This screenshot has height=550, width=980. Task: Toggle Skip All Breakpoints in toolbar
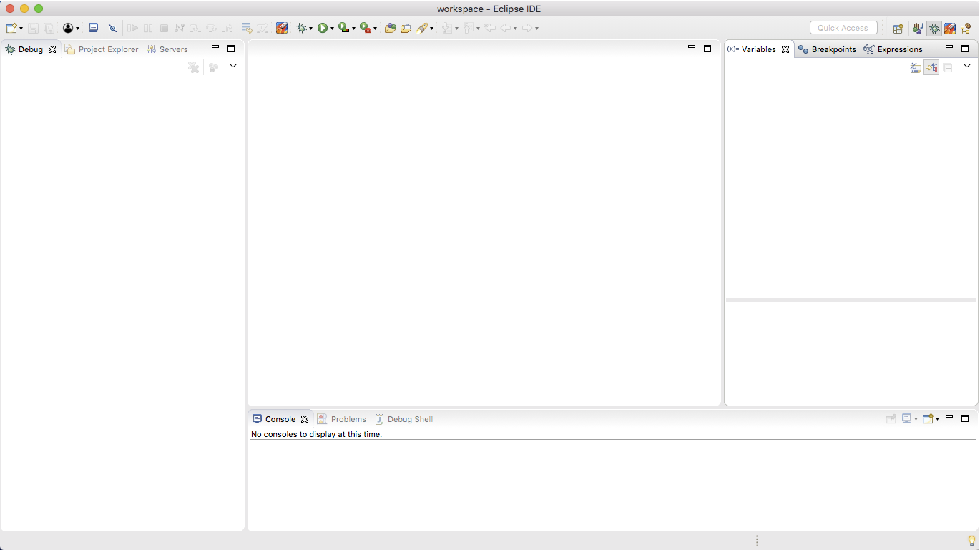point(112,28)
